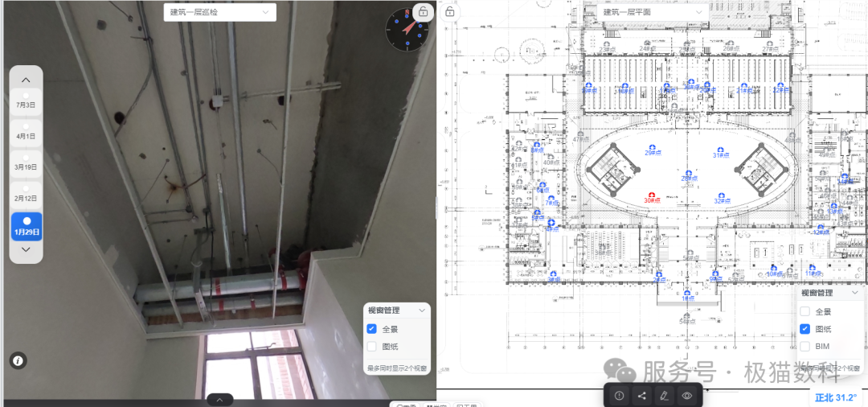The width and height of the screenshot is (868, 407).
Task: Open the 21#点 marker on the plan
Action: click(745, 88)
